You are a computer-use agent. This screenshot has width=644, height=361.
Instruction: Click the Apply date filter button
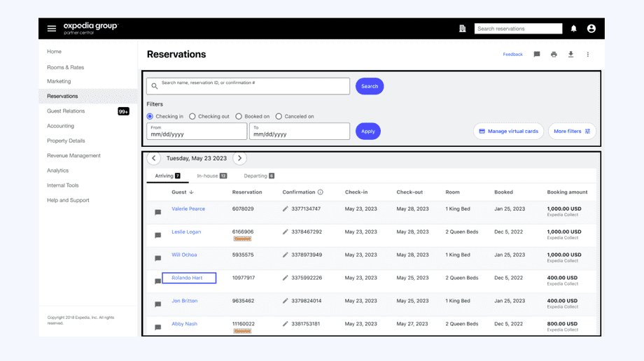point(368,132)
